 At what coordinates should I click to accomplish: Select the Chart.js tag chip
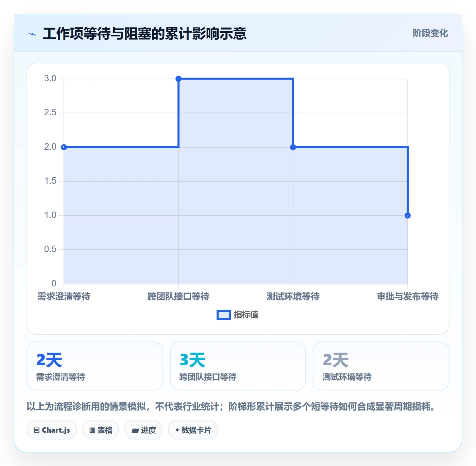[x=52, y=430]
